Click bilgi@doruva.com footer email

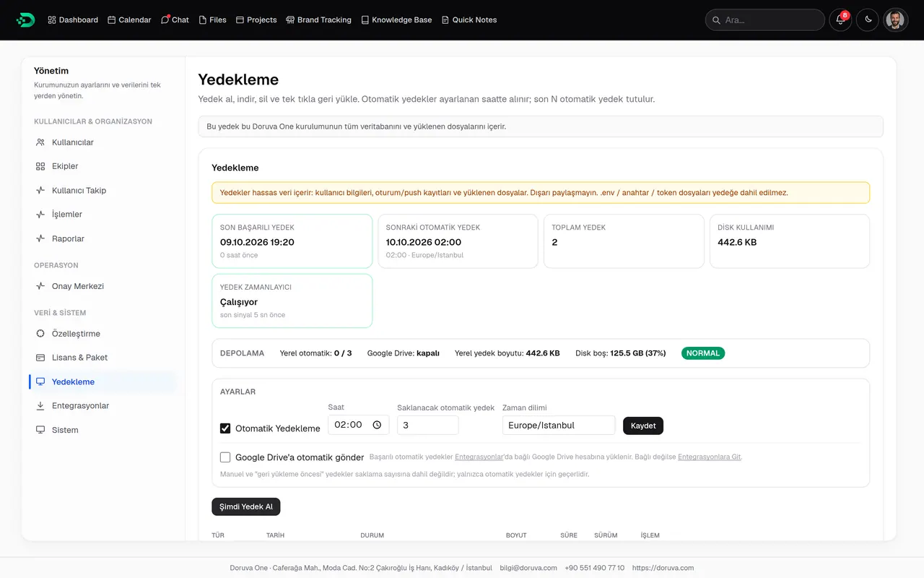coord(528,568)
